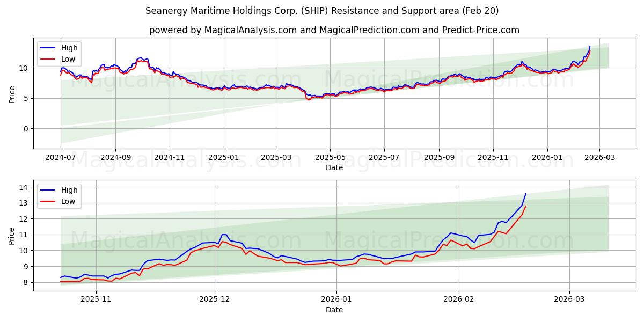Click the 2026-01 date label on the top chart
Viewport: 644px width, 322px height.
pyautogui.click(x=547, y=158)
